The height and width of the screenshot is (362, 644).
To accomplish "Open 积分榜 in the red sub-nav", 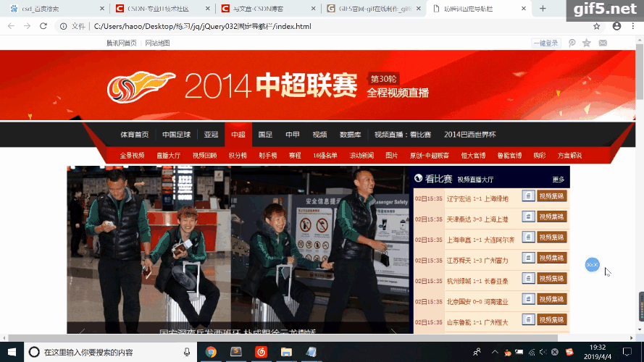I will [x=238, y=156].
